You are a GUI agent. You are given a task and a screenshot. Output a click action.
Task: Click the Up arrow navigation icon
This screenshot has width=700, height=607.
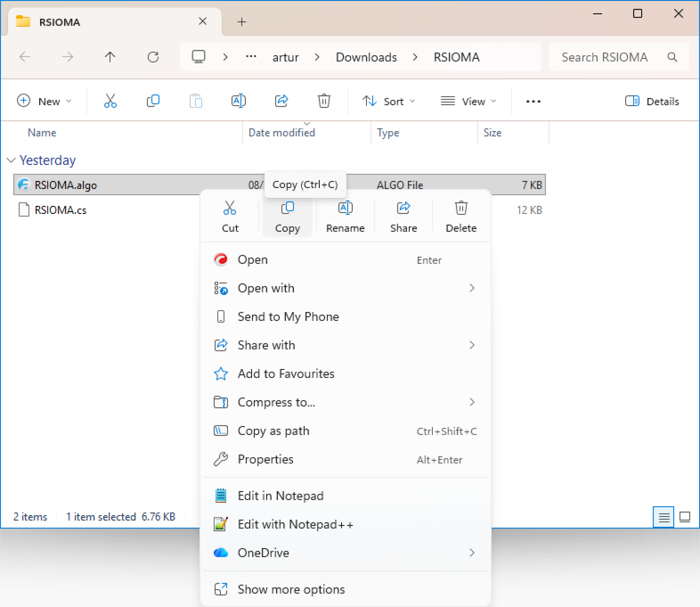[110, 57]
